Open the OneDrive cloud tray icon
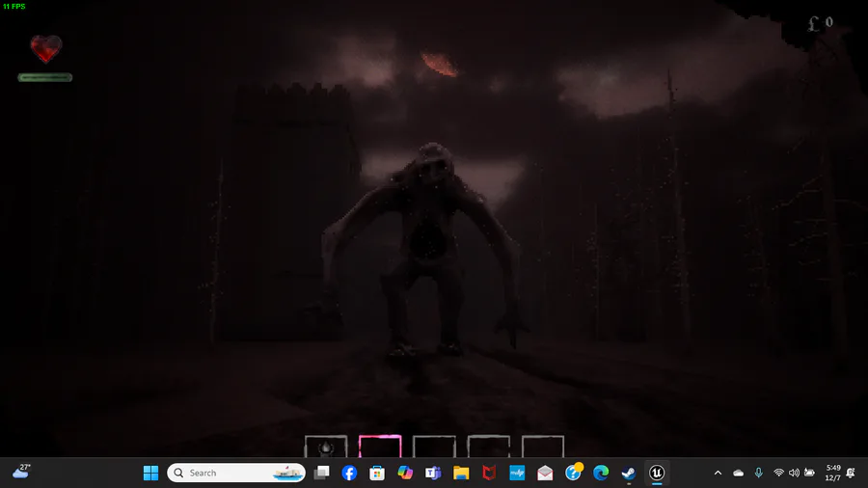The width and height of the screenshot is (868, 488). tap(739, 474)
